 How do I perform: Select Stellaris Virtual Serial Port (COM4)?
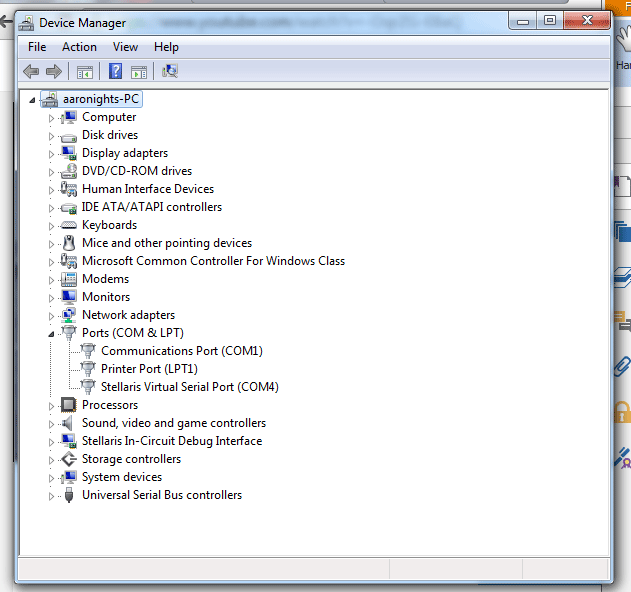point(190,387)
